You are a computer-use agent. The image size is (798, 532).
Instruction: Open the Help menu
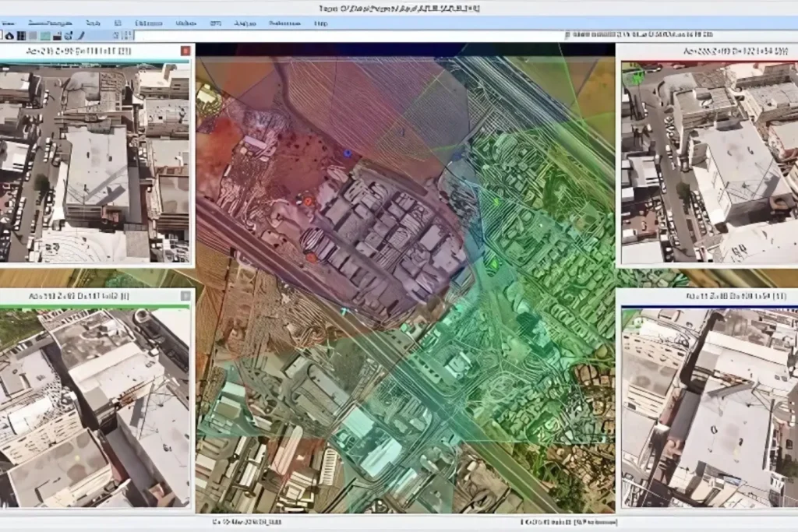[x=321, y=23]
